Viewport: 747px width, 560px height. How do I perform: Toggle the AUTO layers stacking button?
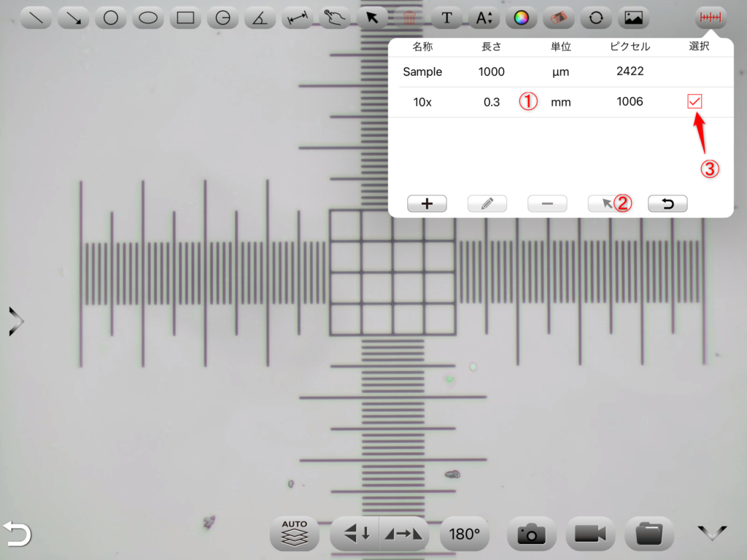[295, 534]
